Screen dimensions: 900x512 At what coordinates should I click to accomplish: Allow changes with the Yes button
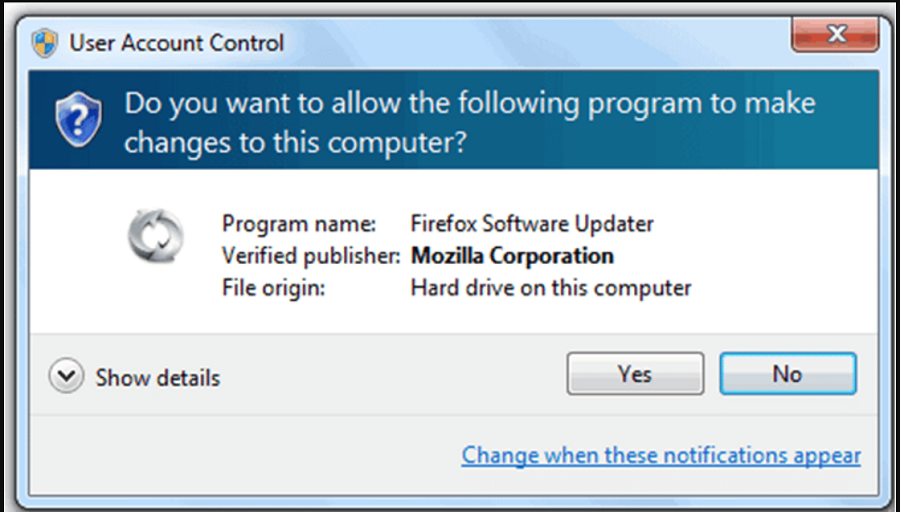click(635, 374)
